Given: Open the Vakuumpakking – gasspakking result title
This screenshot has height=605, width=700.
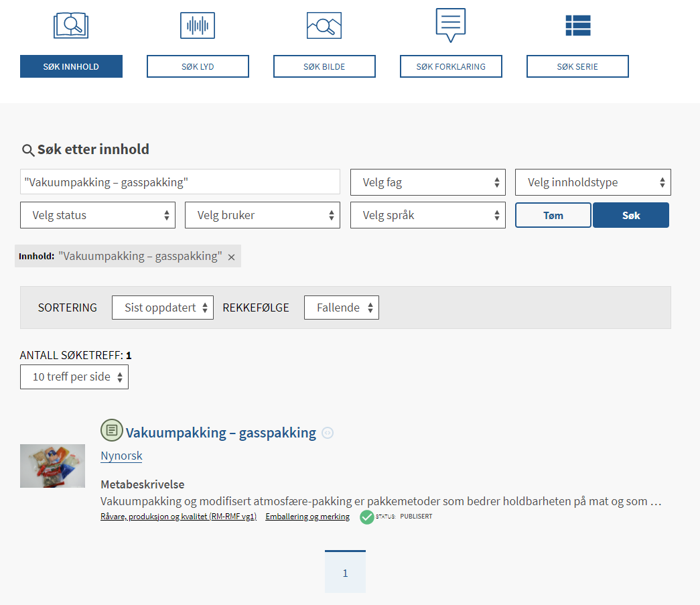Looking at the screenshot, I should (221, 433).
